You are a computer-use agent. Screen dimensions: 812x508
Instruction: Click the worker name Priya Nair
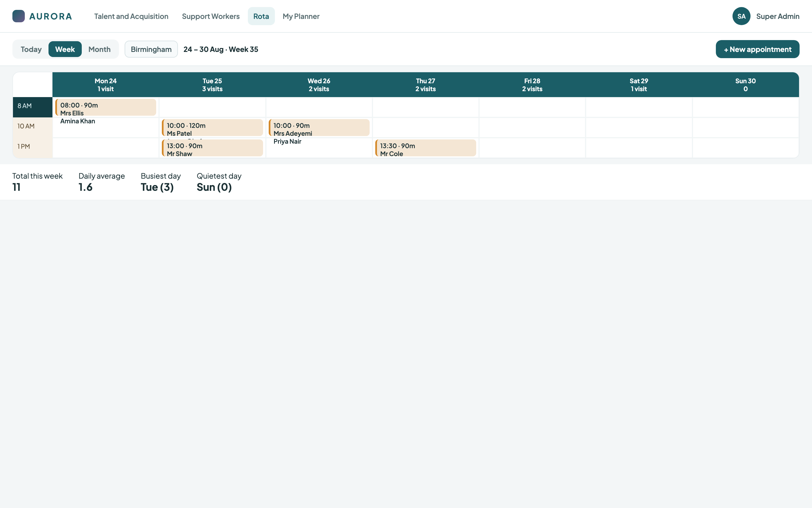click(x=287, y=141)
